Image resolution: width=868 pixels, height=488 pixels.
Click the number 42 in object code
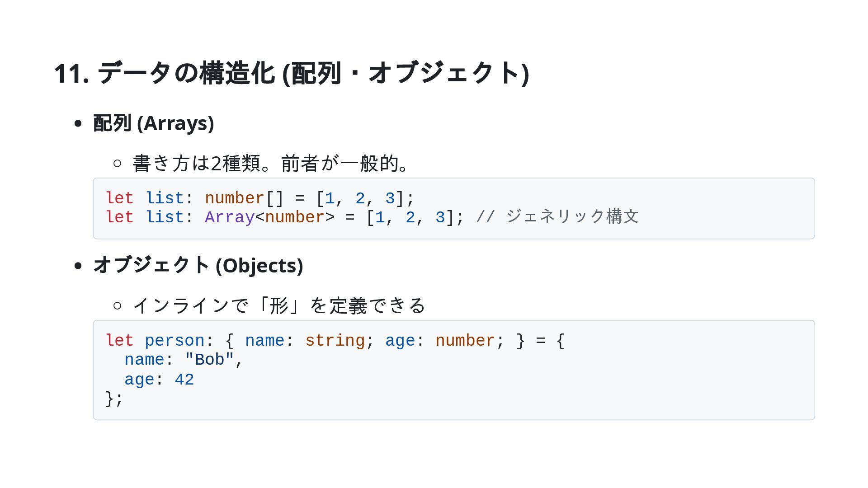[x=184, y=380]
